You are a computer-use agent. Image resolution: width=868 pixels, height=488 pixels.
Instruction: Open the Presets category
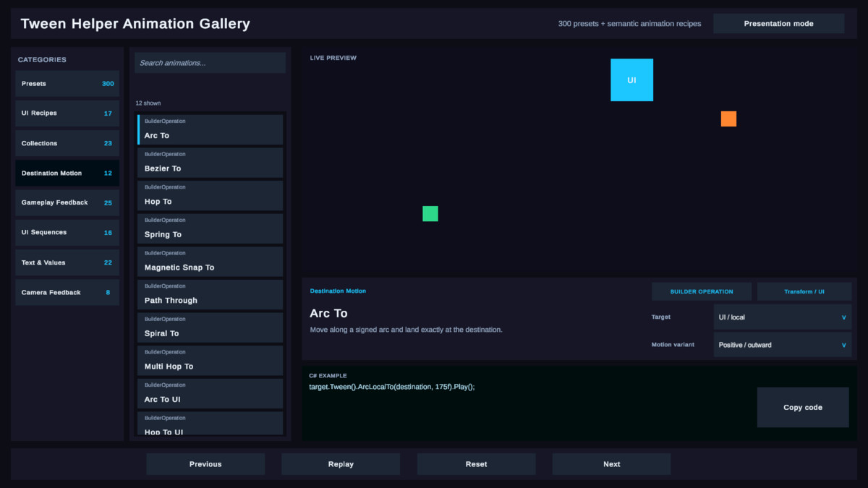[x=67, y=84]
